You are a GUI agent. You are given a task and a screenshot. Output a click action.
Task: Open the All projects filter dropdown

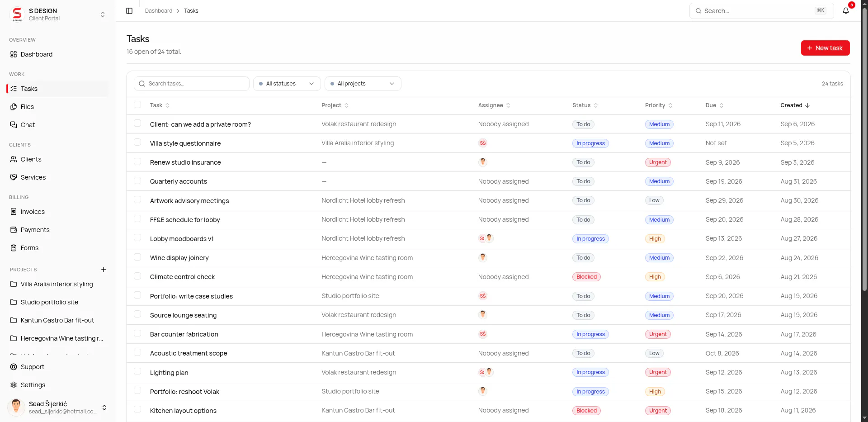tap(363, 84)
